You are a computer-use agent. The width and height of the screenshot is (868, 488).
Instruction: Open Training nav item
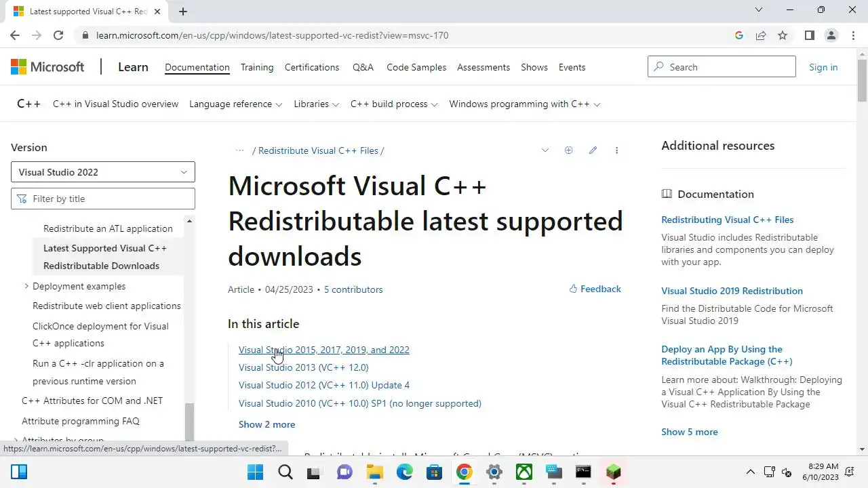point(257,67)
